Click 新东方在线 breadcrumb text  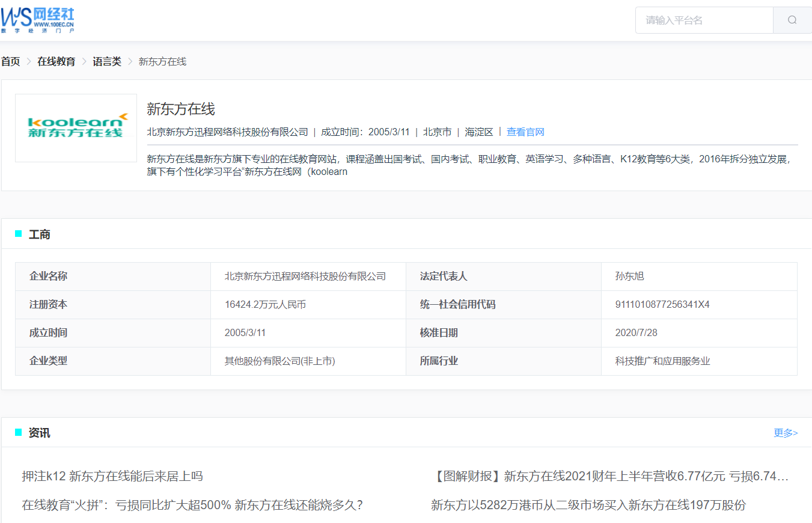(x=162, y=61)
